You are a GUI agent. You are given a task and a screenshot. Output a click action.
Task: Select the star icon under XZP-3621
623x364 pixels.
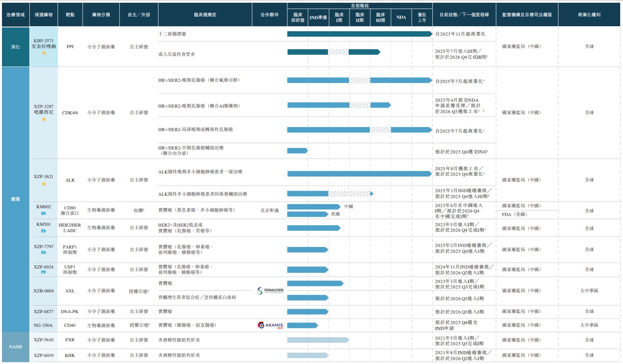(x=44, y=184)
